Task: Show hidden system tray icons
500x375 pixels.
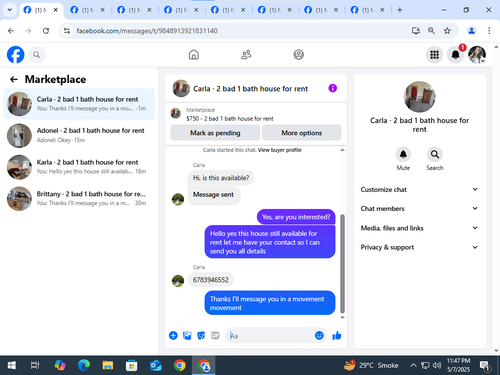Action: (413, 365)
